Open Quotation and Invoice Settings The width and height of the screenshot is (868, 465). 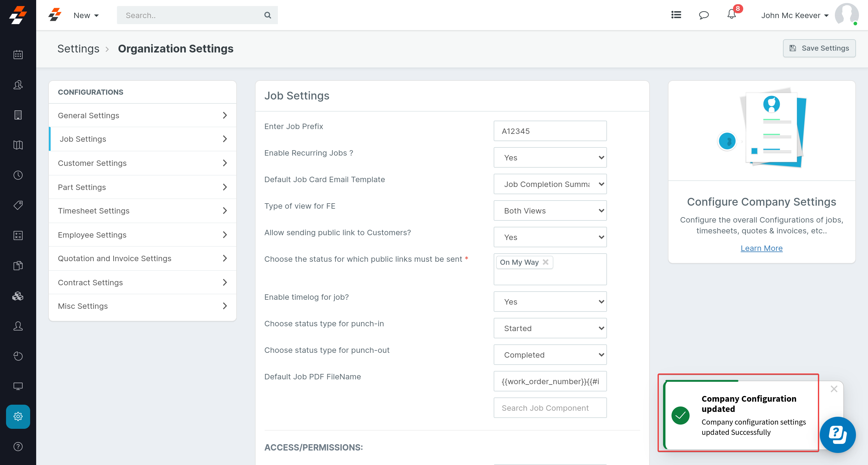[142, 259]
